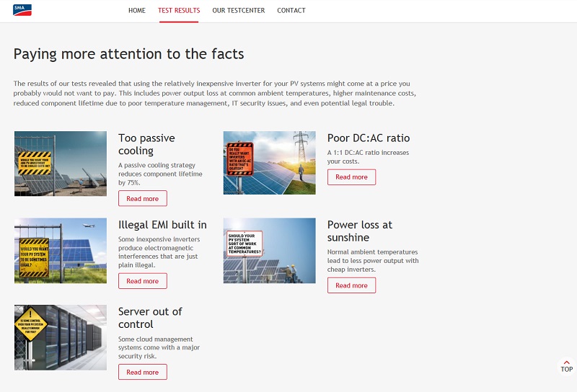Click the 'Too passive cooling' heading
Screen dimensions: 577x392
pos(146,144)
